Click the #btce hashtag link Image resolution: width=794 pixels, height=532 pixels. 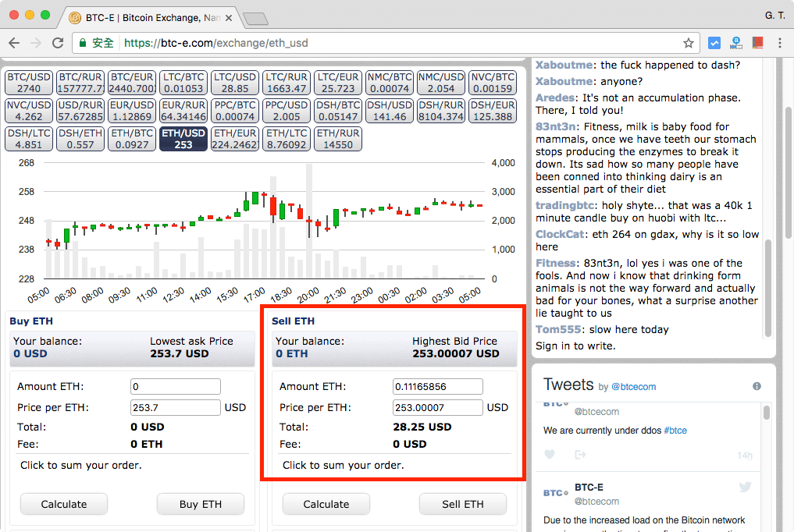pyautogui.click(x=675, y=430)
